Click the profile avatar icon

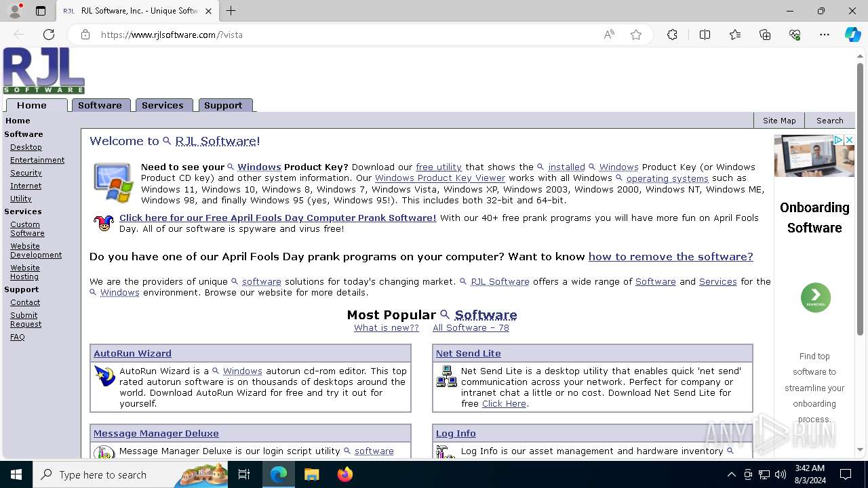(x=15, y=11)
